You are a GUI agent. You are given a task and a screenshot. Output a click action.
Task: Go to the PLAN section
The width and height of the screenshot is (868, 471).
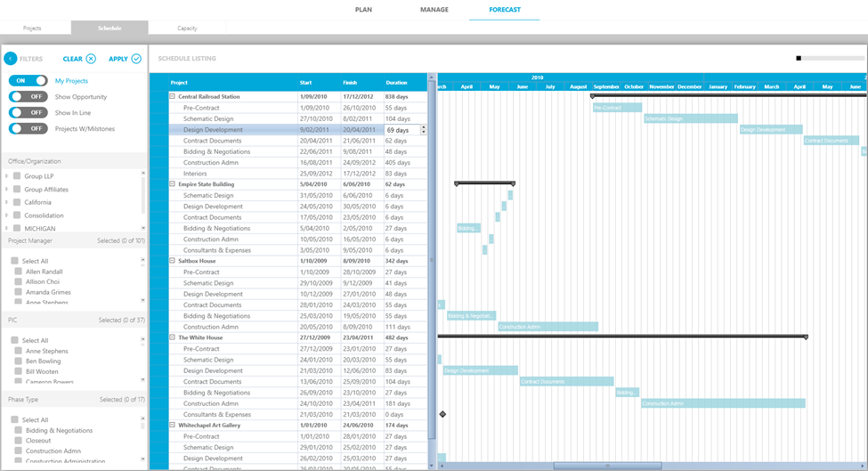[x=363, y=10]
